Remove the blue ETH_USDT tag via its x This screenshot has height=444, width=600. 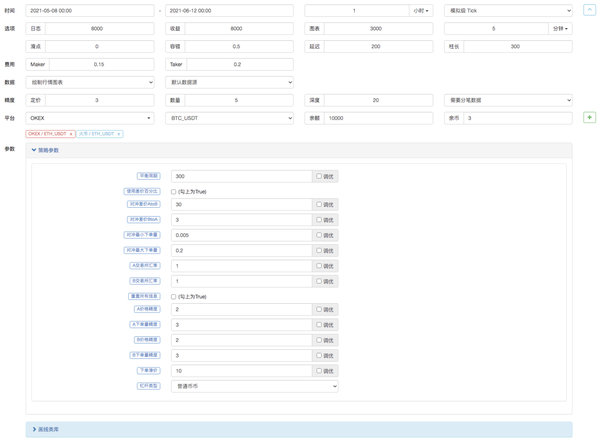[118, 134]
